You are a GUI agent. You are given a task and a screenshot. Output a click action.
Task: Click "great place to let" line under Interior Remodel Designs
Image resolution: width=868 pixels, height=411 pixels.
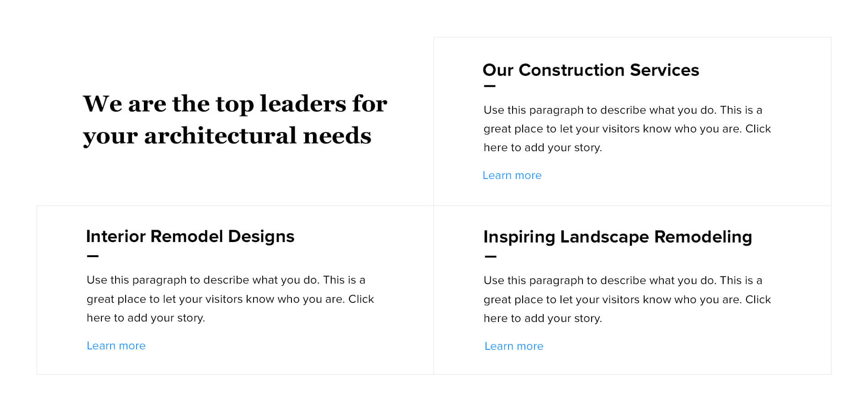(230, 299)
